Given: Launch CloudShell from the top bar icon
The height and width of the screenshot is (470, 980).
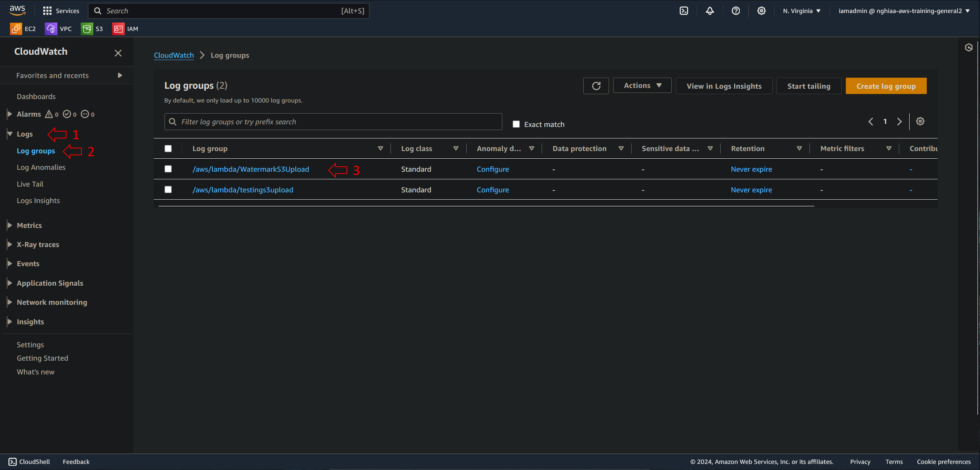Looking at the screenshot, I should click(x=684, y=11).
